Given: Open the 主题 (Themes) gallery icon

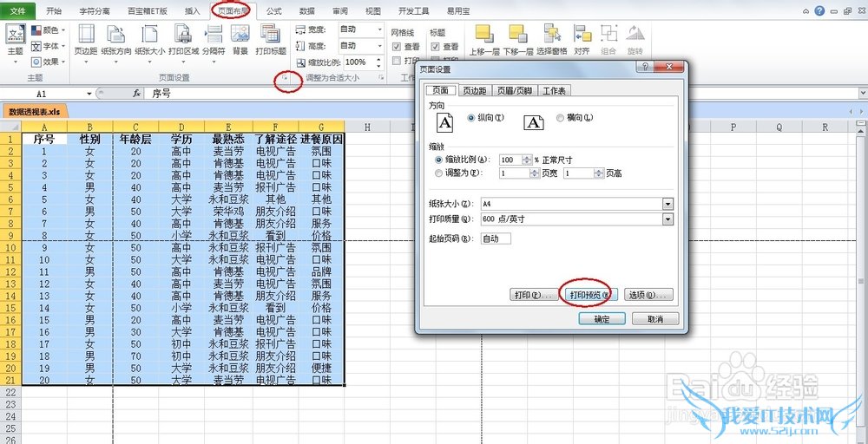Looking at the screenshot, I should coord(15,39).
